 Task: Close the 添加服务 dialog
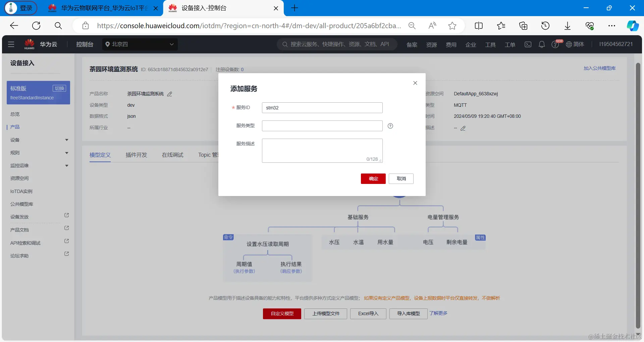tap(415, 83)
